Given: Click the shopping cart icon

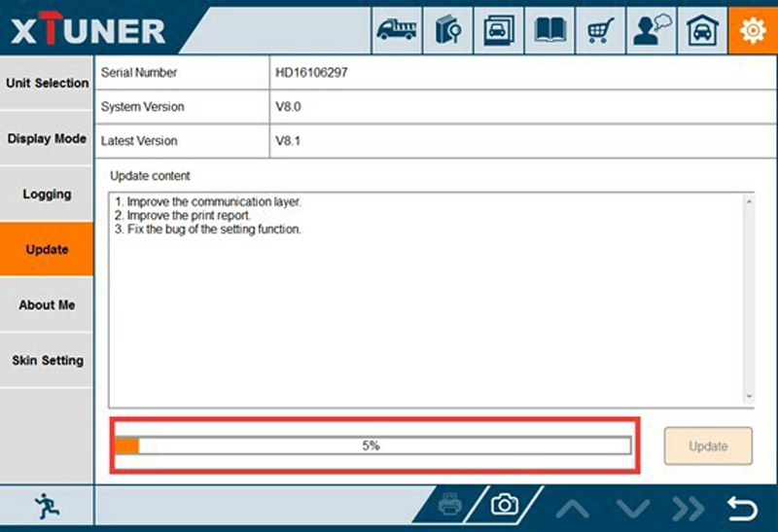Looking at the screenshot, I should (601, 31).
